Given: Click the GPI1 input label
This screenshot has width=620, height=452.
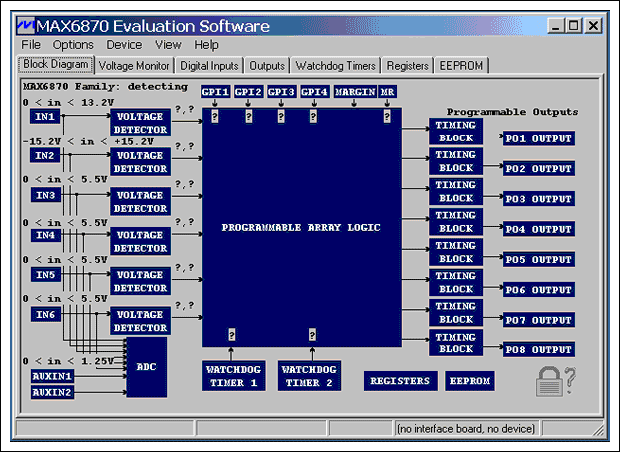Looking at the screenshot, I should point(216,91).
